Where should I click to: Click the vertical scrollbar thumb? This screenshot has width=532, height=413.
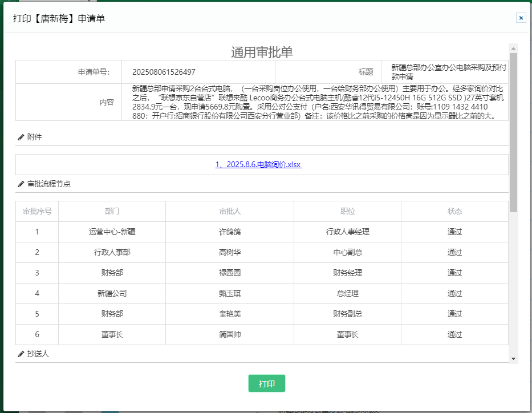click(x=513, y=131)
